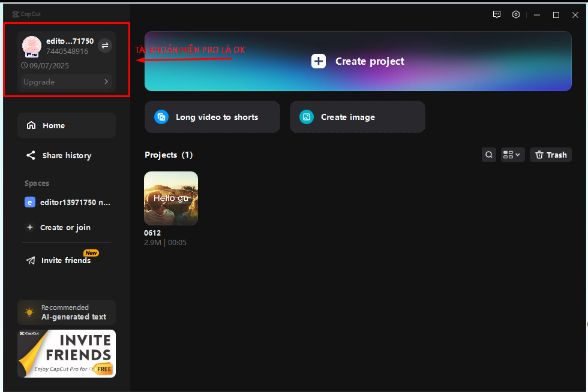Image resolution: width=588 pixels, height=392 pixels.
Task: Open the Recommended AI-generated text card
Action: [x=67, y=312]
